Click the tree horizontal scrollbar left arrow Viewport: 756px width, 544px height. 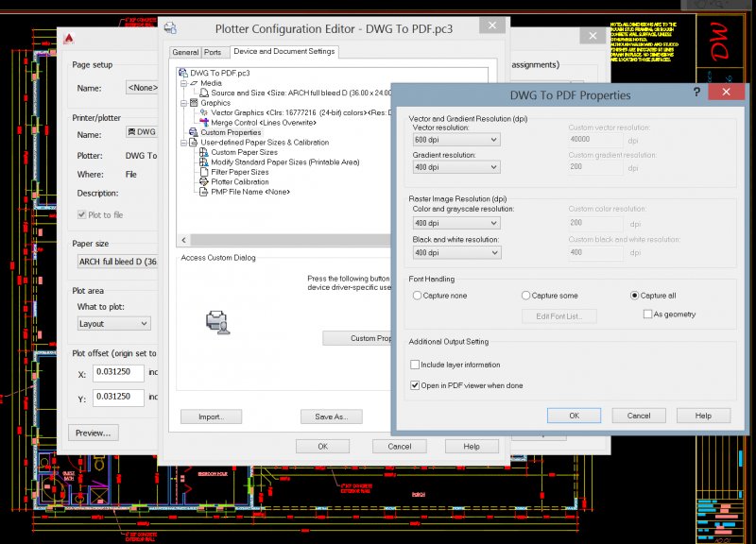click(x=183, y=240)
